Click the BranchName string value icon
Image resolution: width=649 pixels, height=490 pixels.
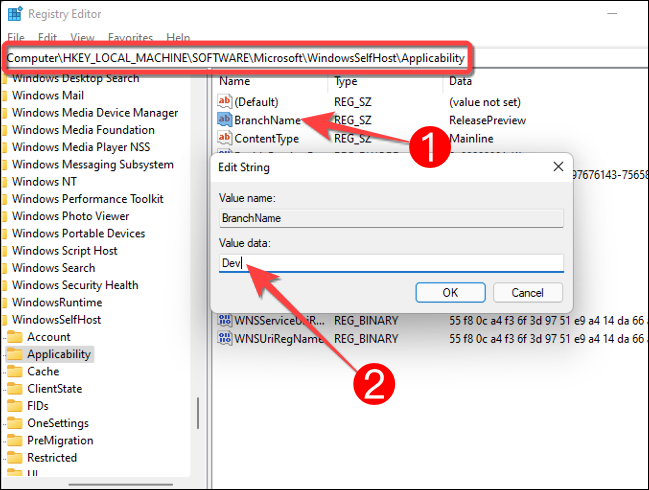pos(225,120)
